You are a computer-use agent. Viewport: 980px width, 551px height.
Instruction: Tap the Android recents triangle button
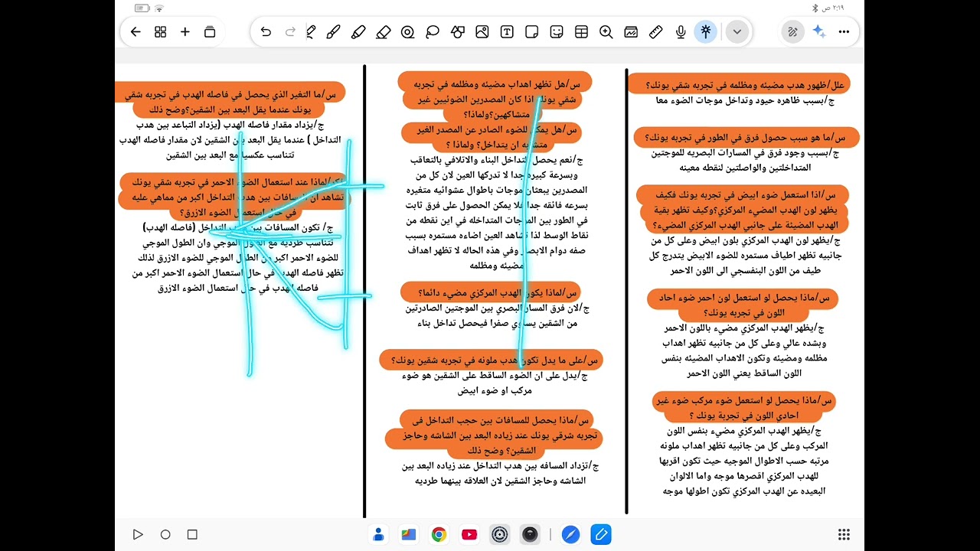click(x=138, y=534)
